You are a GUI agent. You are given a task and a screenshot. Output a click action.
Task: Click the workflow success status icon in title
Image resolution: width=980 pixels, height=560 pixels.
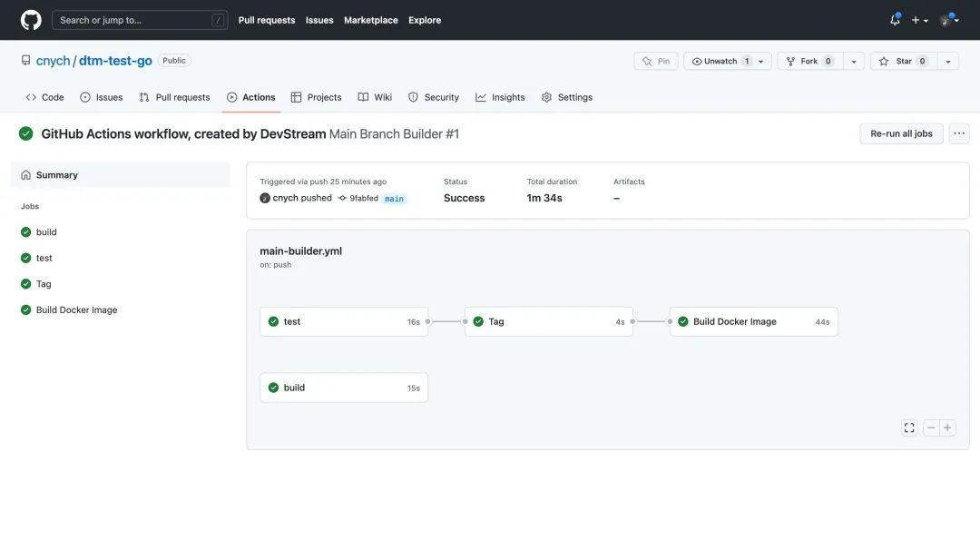(x=25, y=133)
